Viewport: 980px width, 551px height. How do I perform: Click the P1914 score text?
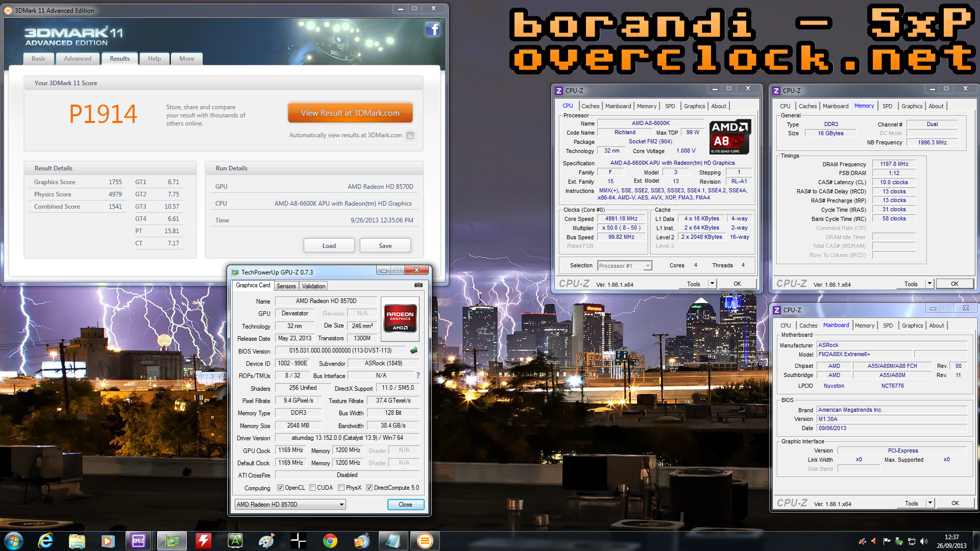coord(103,114)
